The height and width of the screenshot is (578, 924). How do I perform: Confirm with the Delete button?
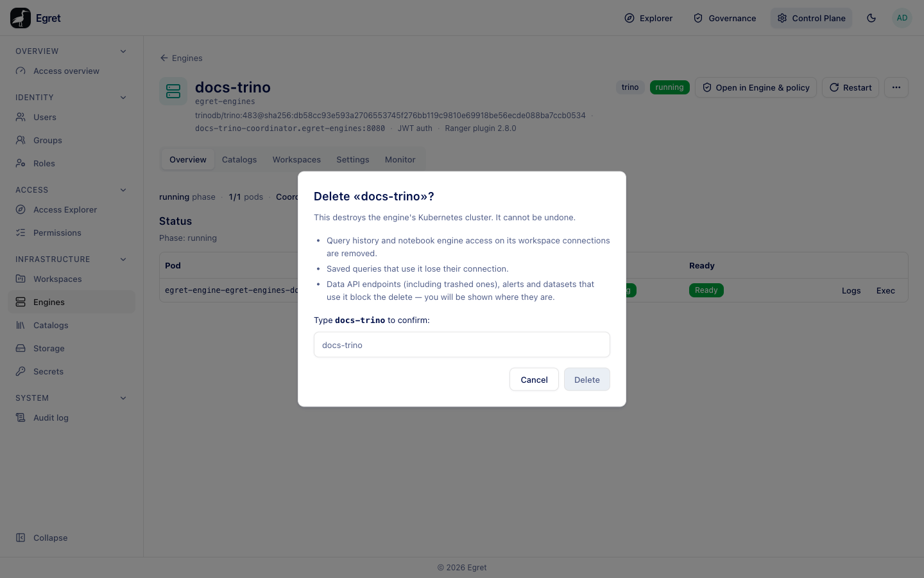click(587, 380)
